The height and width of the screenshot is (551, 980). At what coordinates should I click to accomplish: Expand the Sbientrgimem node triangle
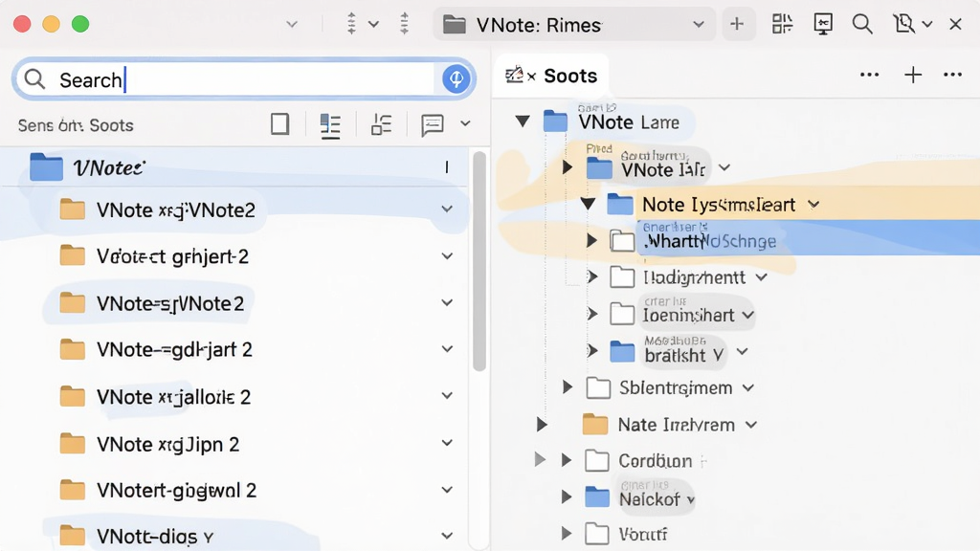pyautogui.click(x=567, y=387)
